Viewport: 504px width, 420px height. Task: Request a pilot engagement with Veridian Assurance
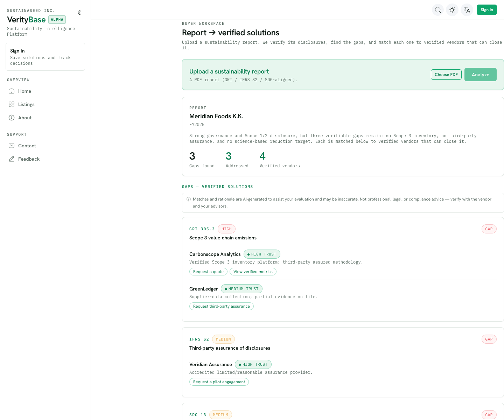click(219, 382)
